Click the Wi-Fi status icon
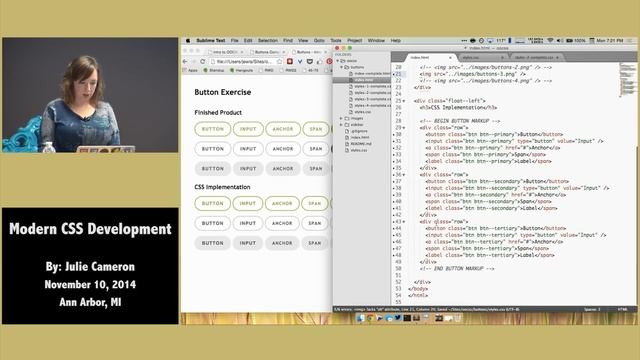 [x=550, y=40]
